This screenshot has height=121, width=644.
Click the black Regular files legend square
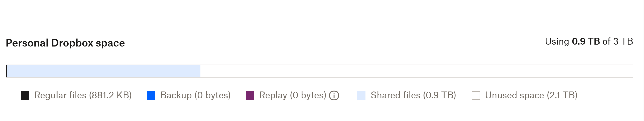(x=25, y=95)
